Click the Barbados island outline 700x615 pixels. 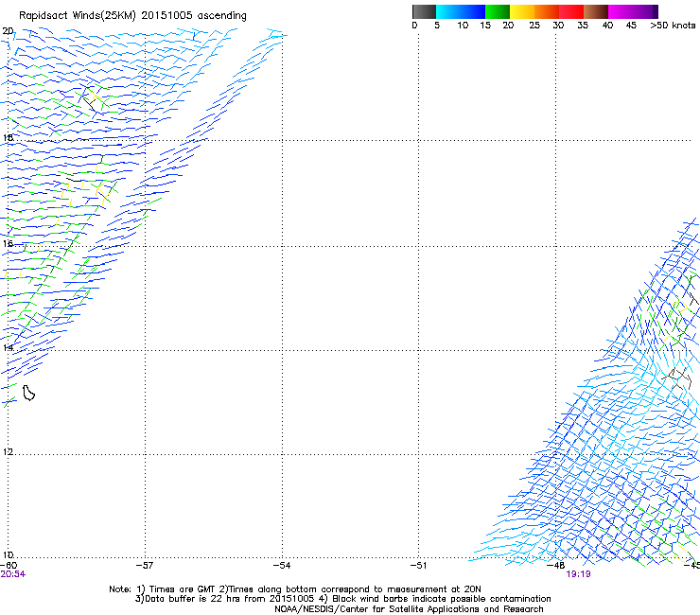(x=28, y=393)
